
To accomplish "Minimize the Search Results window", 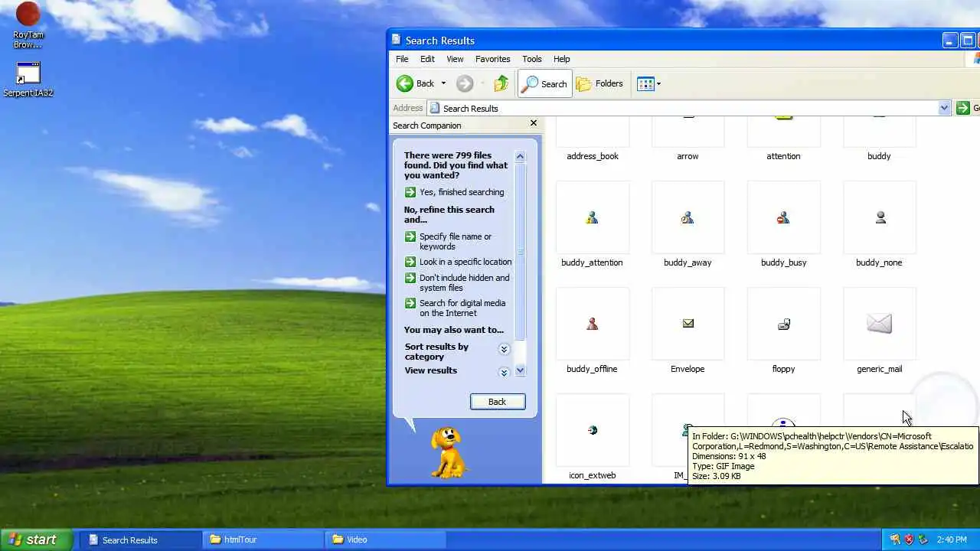I will 950,41.
